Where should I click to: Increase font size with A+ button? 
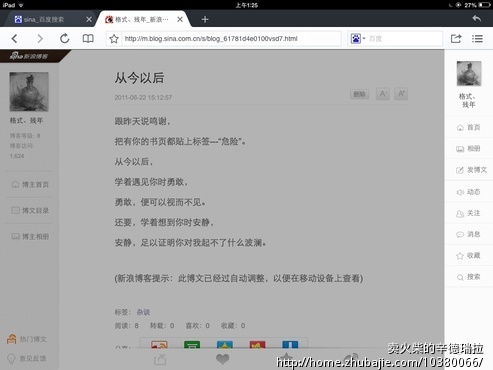point(401,94)
